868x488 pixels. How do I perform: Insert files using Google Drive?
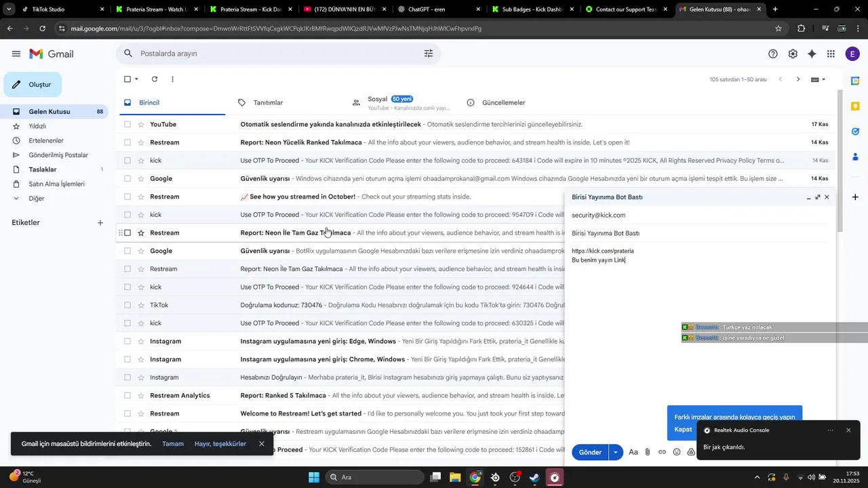[x=691, y=452]
